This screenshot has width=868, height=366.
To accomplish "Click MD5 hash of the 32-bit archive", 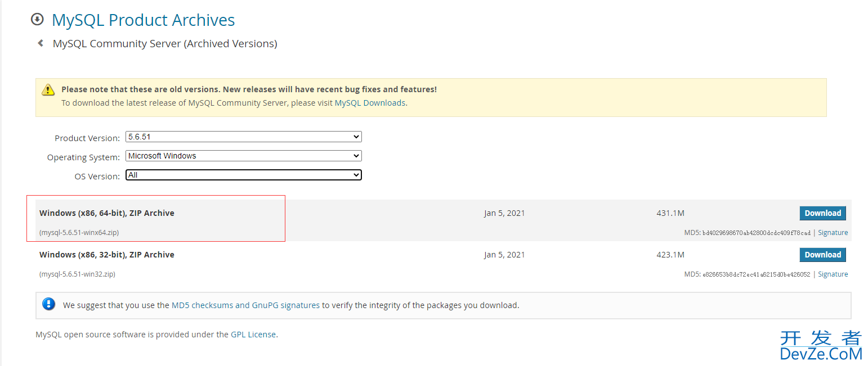I will [x=757, y=274].
